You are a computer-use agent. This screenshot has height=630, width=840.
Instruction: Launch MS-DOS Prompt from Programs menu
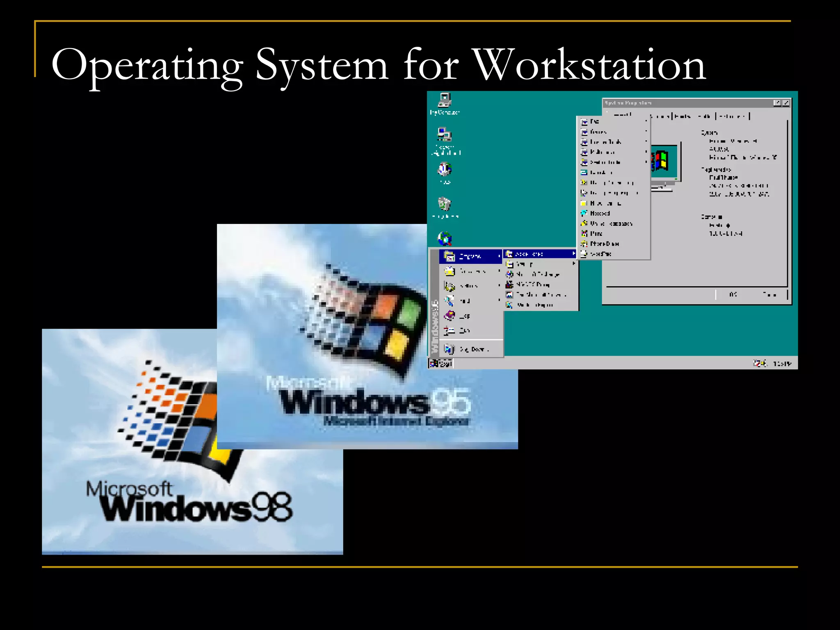coord(540,284)
